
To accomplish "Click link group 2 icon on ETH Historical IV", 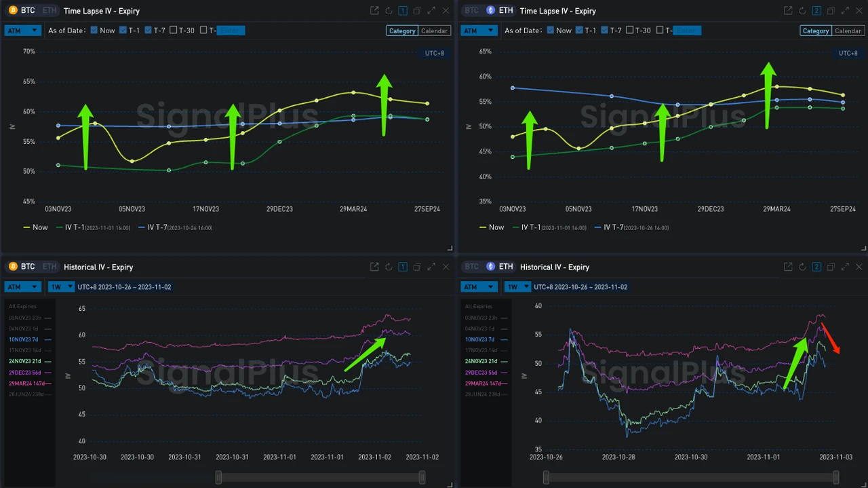I will [816, 267].
